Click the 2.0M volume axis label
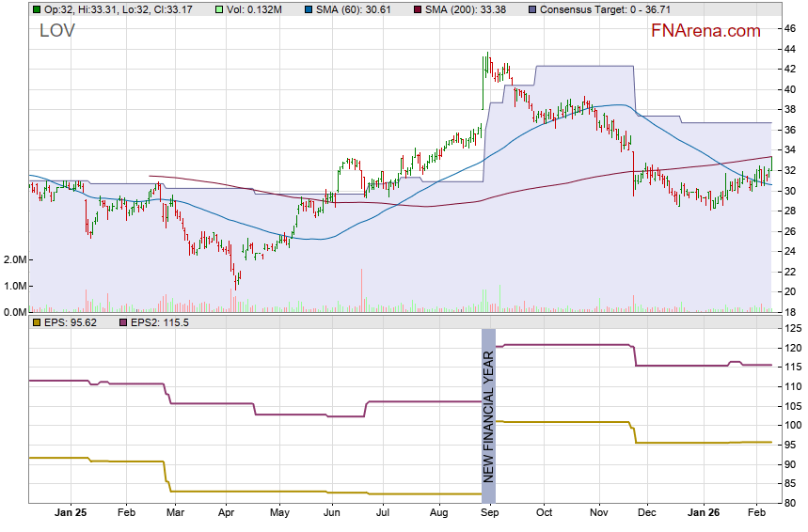The height and width of the screenshot is (532, 808). click(14, 259)
